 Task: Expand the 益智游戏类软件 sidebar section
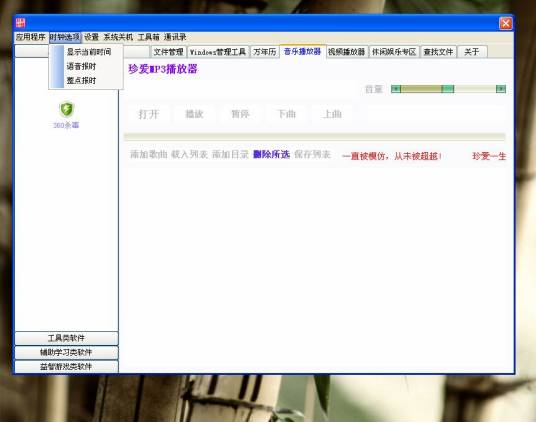pyautogui.click(x=66, y=366)
